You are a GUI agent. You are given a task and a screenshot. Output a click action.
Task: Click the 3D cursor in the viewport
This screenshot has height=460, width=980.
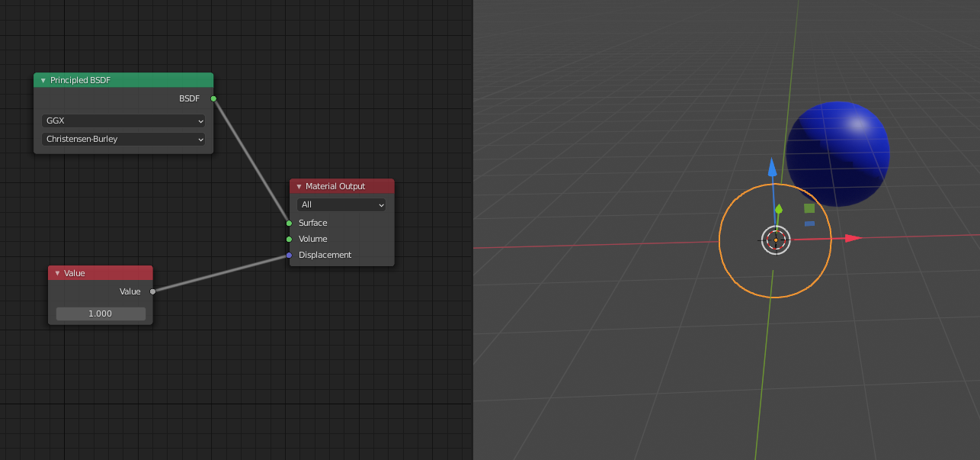[x=776, y=240]
